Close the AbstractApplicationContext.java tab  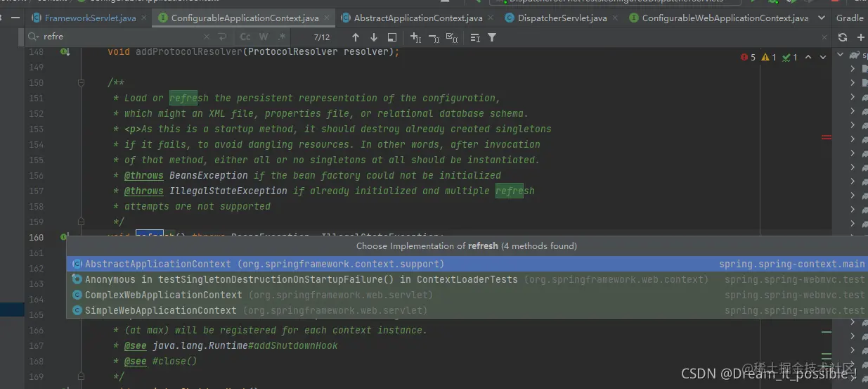click(490, 18)
